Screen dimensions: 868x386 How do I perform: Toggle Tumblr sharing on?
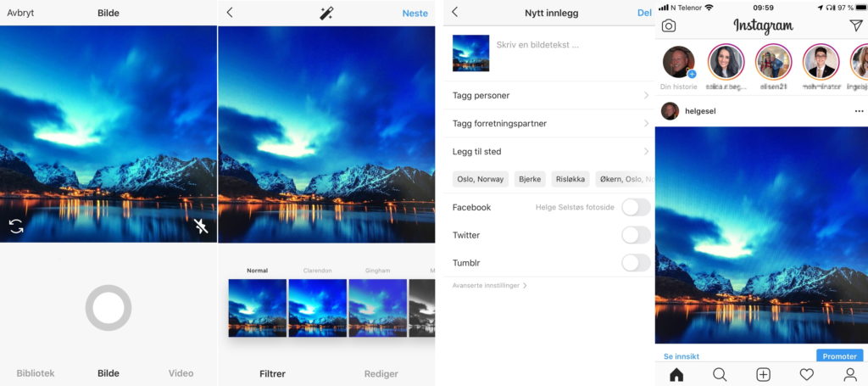tap(635, 263)
